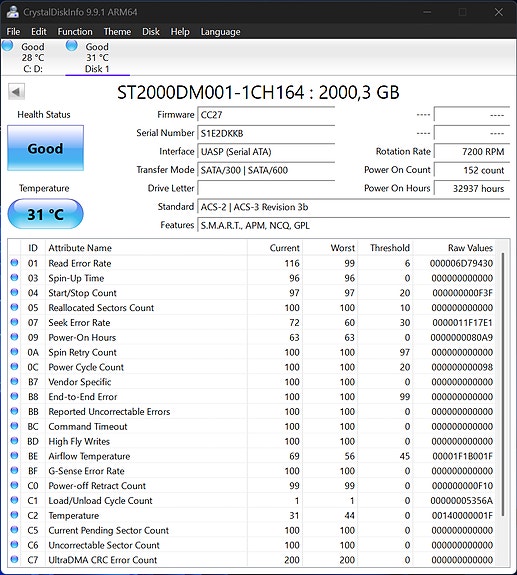Click raw value 00140000001F

click(462, 516)
